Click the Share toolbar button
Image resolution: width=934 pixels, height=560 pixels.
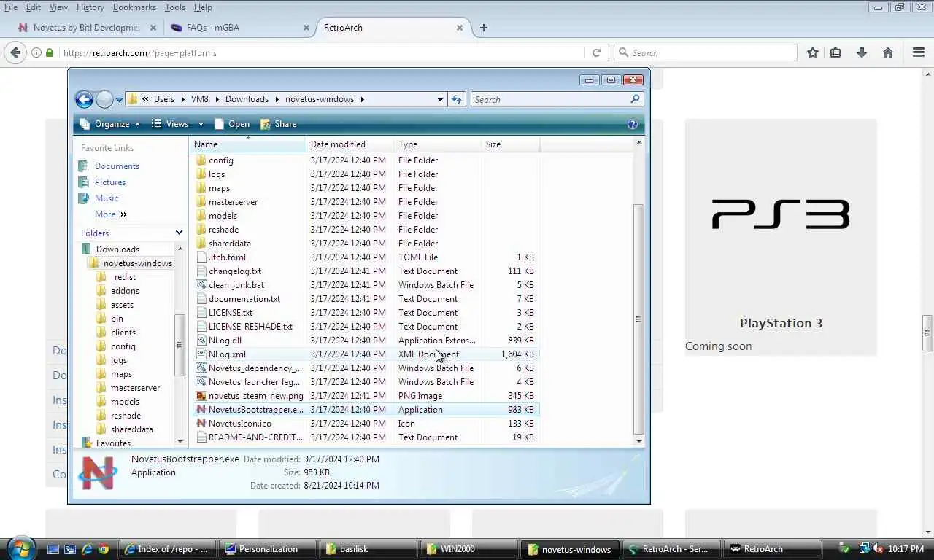tap(278, 124)
